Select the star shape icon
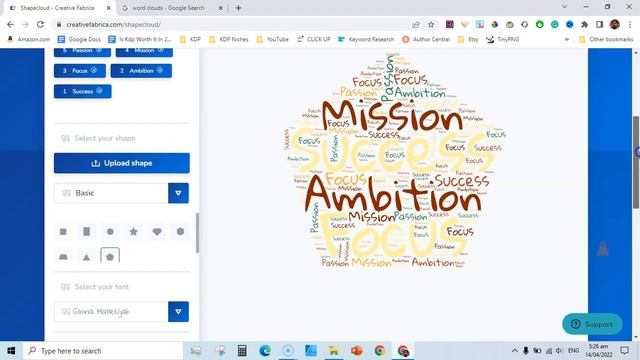640x360 pixels. 133,232
